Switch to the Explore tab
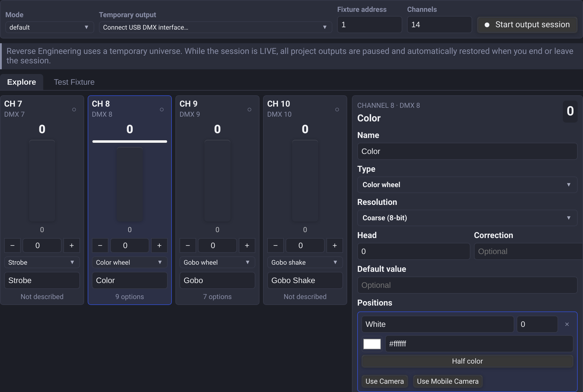The width and height of the screenshot is (583, 392). coord(22,82)
